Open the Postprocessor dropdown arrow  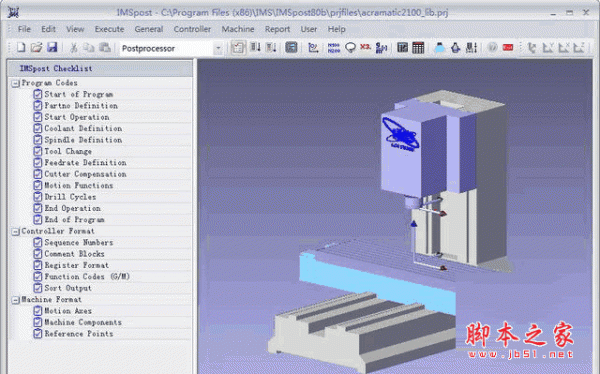click(218, 48)
